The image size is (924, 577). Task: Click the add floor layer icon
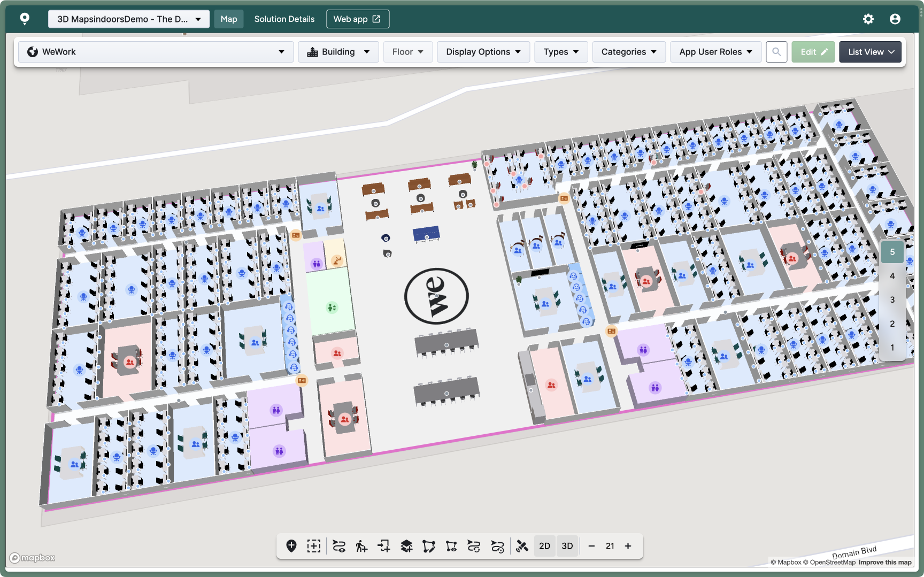coord(406,546)
